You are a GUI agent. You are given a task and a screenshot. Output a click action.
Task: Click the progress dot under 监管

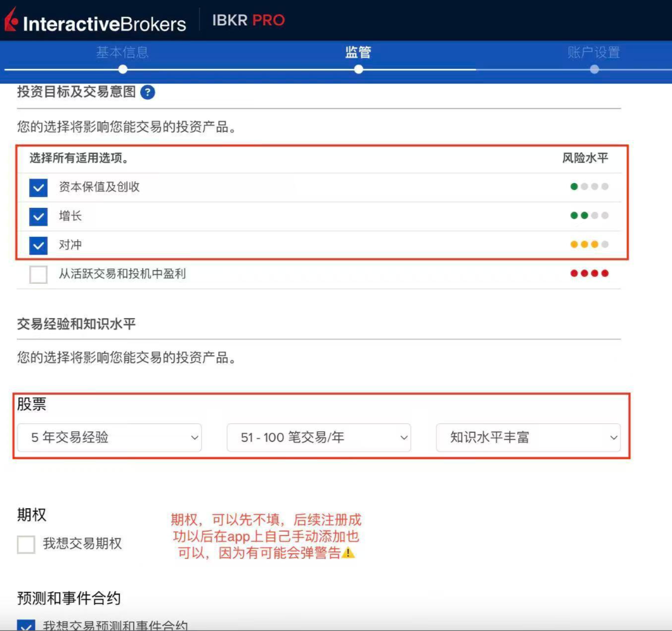(358, 69)
